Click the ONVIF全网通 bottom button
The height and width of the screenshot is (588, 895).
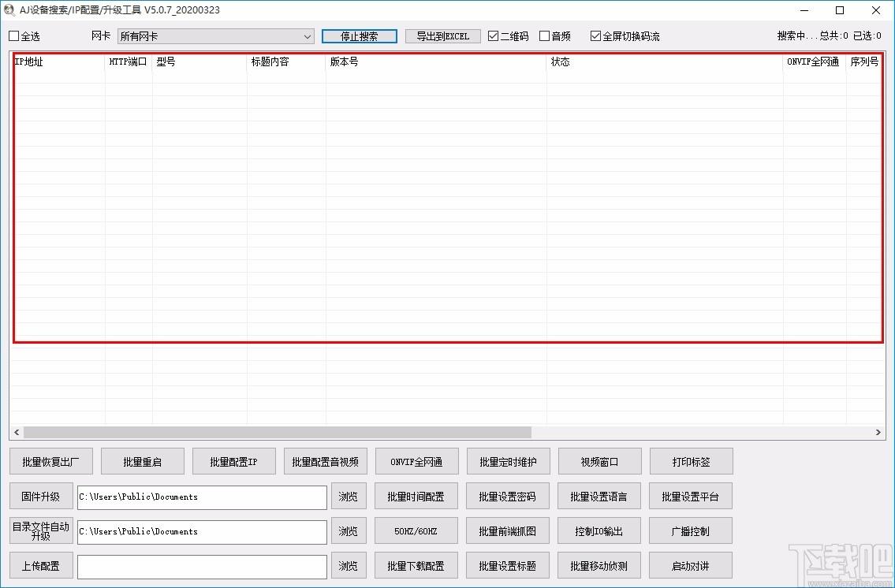click(416, 461)
